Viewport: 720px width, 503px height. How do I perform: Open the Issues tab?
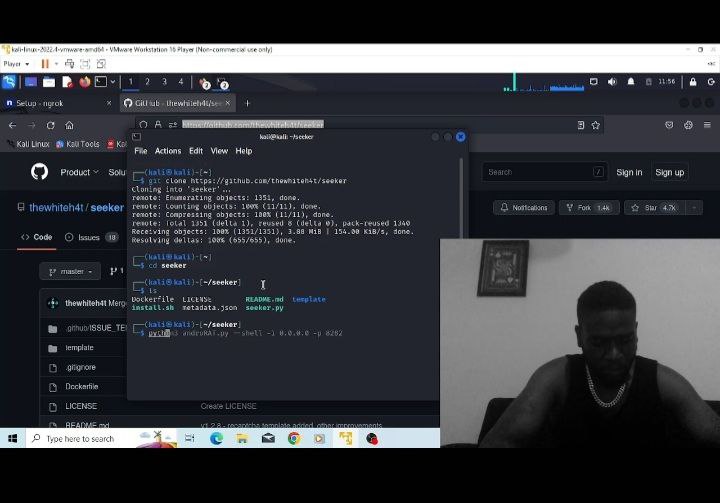[91, 237]
